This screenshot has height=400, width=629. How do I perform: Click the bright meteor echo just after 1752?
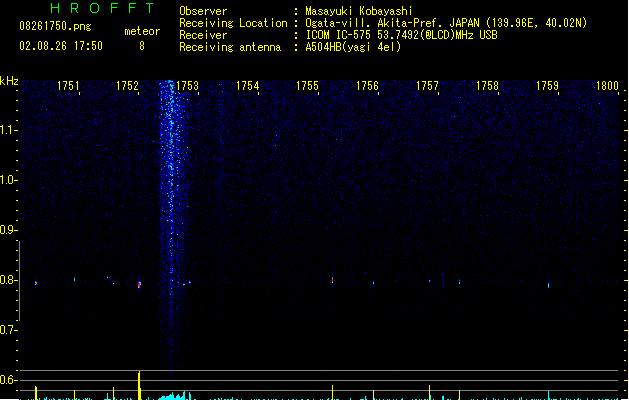pos(139,284)
